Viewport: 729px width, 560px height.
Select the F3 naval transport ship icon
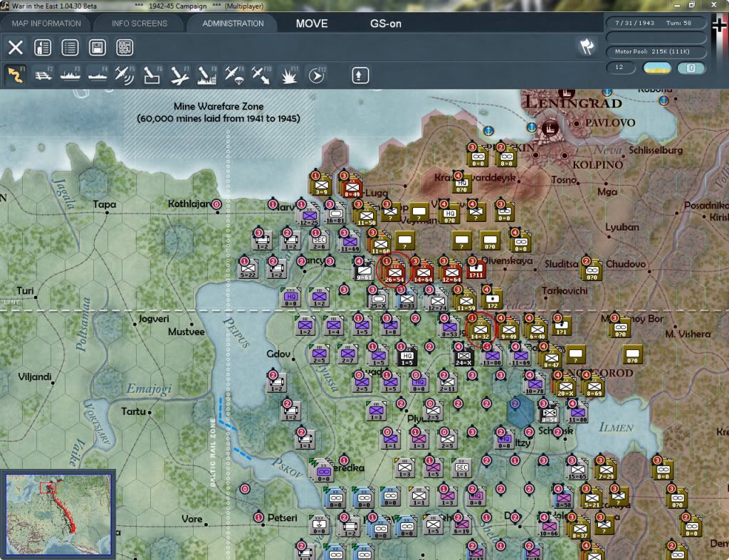[x=70, y=75]
